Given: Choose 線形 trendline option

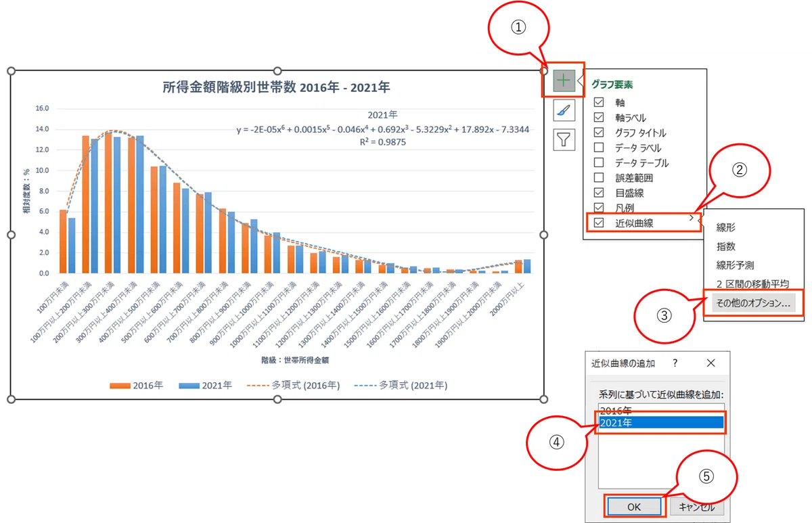Looking at the screenshot, I should click(x=727, y=229).
